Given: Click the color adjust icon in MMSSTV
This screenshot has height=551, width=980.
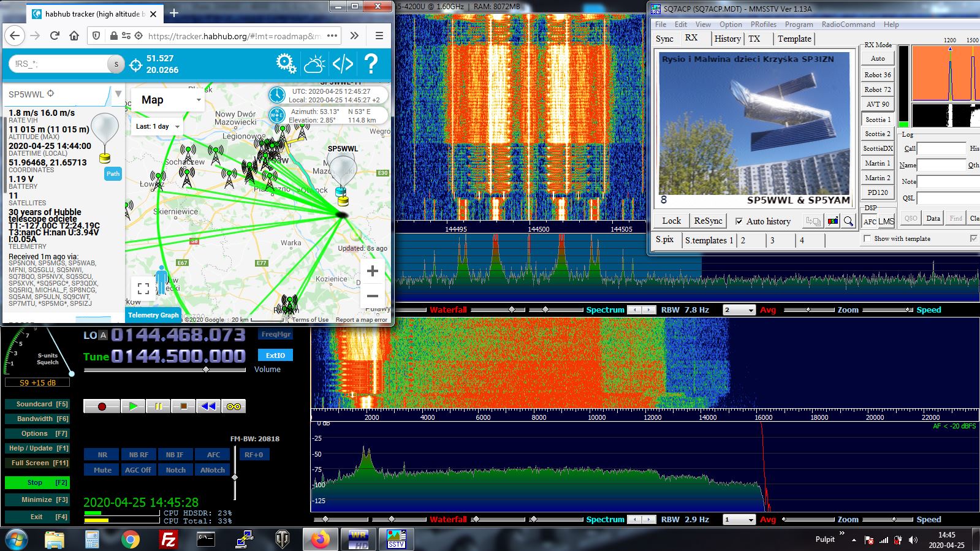Looking at the screenshot, I should tap(832, 221).
